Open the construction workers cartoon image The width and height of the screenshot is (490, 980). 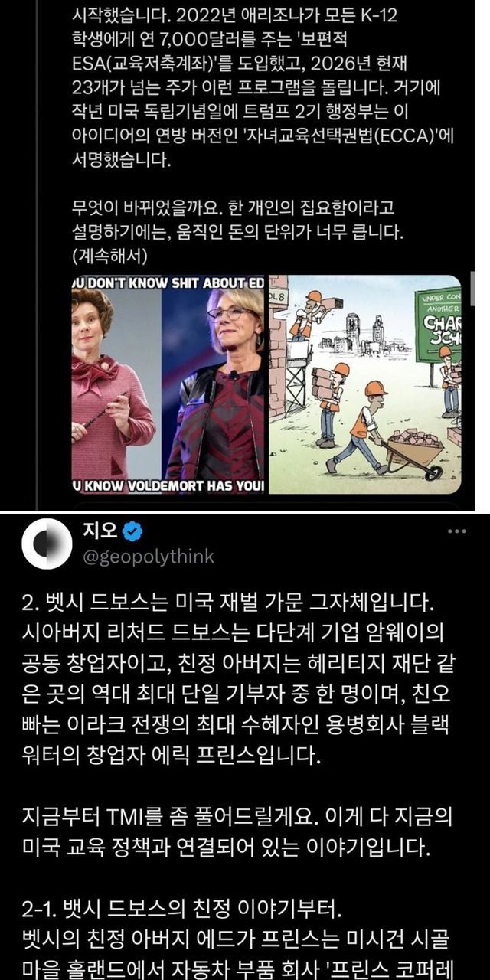click(x=365, y=385)
